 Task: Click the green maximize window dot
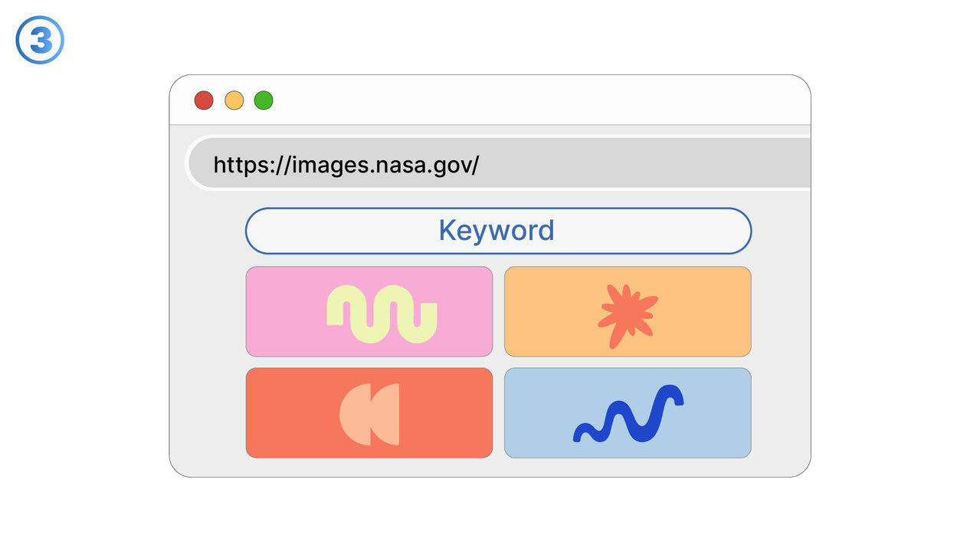[264, 100]
